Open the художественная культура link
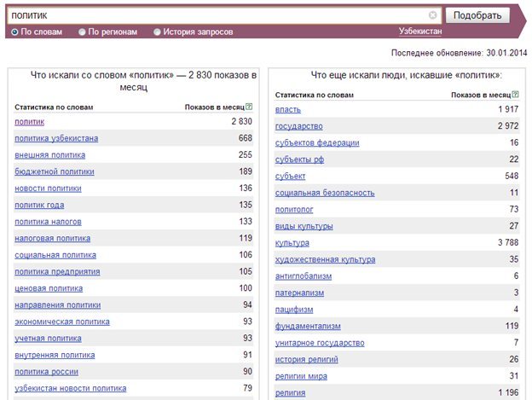The image size is (532, 400). [325, 259]
